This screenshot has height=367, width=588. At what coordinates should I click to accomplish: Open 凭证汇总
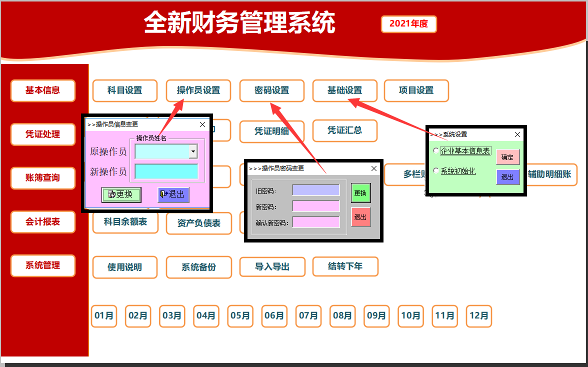pos(345,130)
